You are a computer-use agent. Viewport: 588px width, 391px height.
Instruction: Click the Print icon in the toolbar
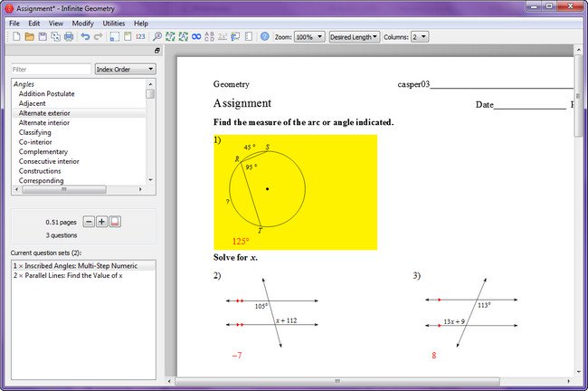pos(69,37)
